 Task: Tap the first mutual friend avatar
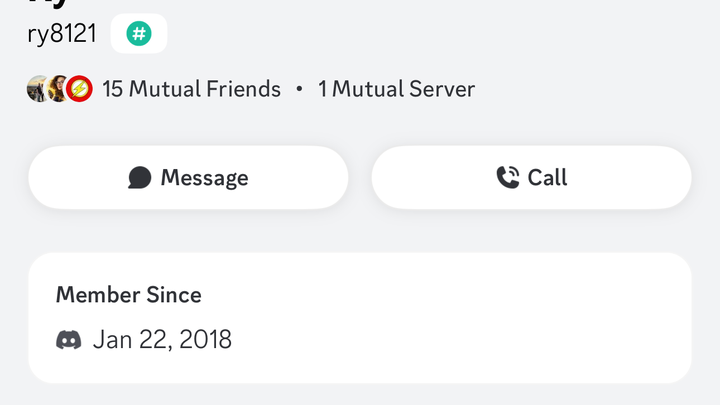coord(38,89)
